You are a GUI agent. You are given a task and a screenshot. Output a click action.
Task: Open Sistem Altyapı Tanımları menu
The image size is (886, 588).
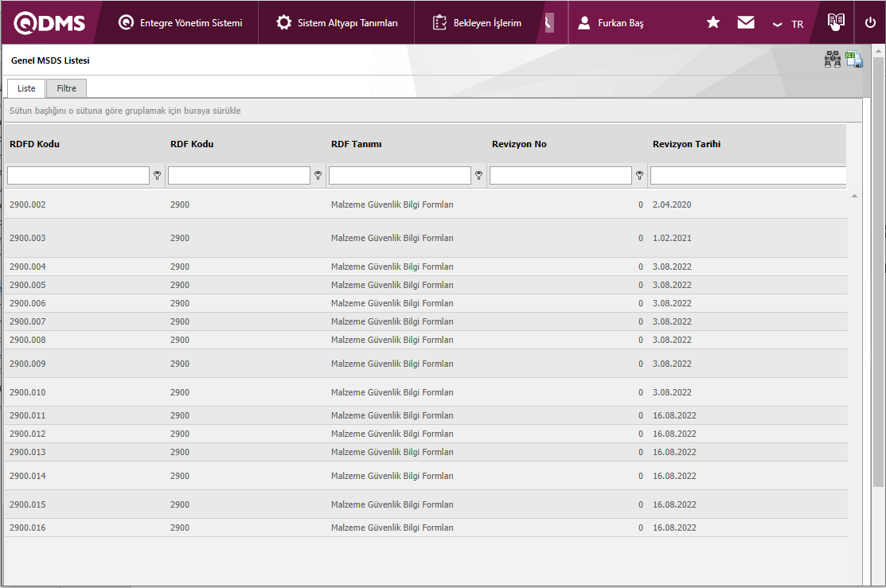(337, 23)
